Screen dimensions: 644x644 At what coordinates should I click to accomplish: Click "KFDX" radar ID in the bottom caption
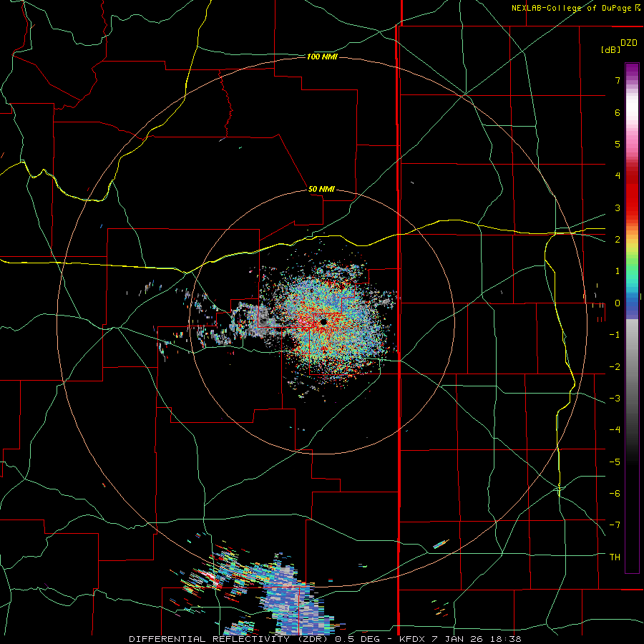coord(414,639)
